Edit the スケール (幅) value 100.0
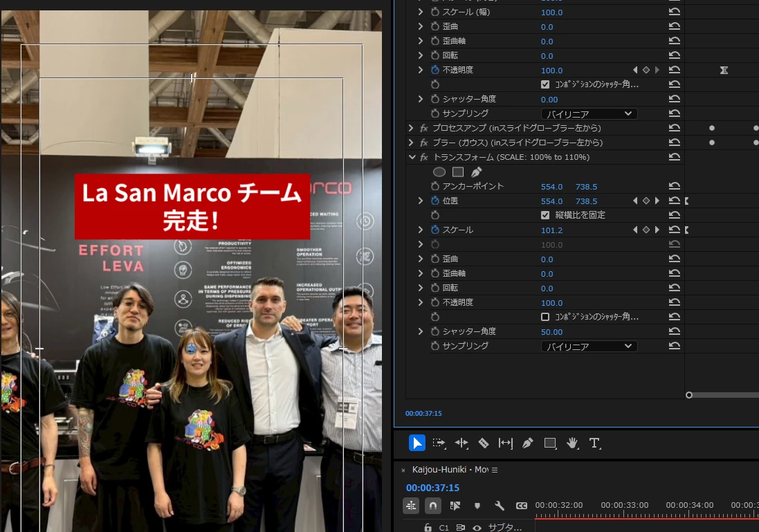759x532 pixels. [x=552, y=12]
